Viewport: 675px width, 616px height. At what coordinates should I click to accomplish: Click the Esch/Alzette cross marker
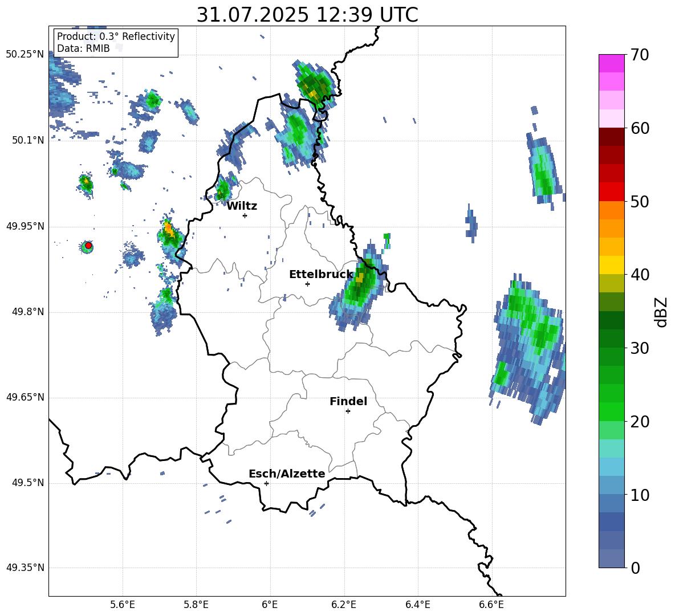coord(266,483)
